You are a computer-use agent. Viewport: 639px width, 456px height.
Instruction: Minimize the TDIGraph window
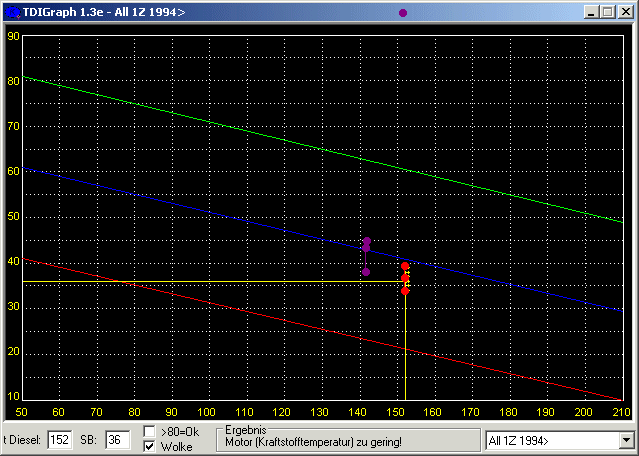pyautogui.click(x=591, y=12)
